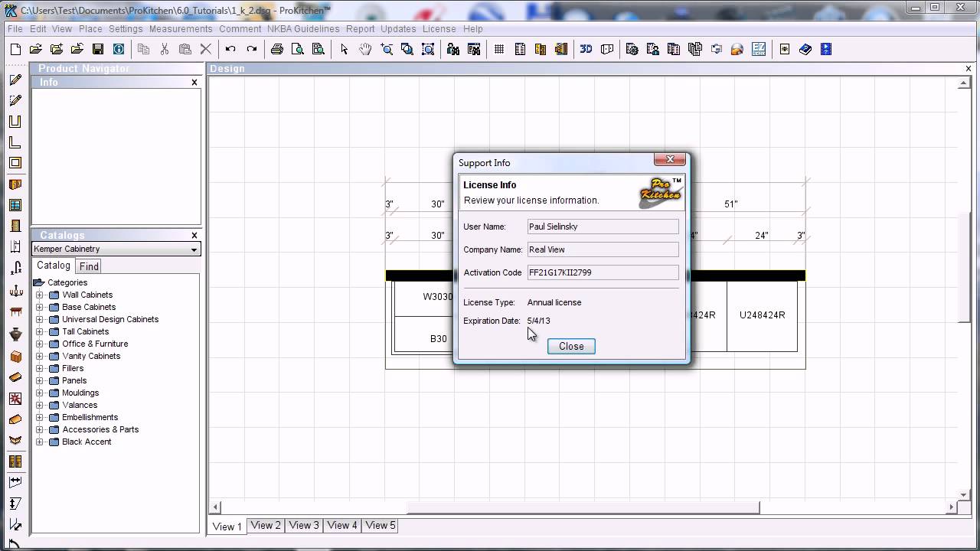The image size is (980, 551).
Task: Select the arrow pointer tool
Action: coord(345,49)
